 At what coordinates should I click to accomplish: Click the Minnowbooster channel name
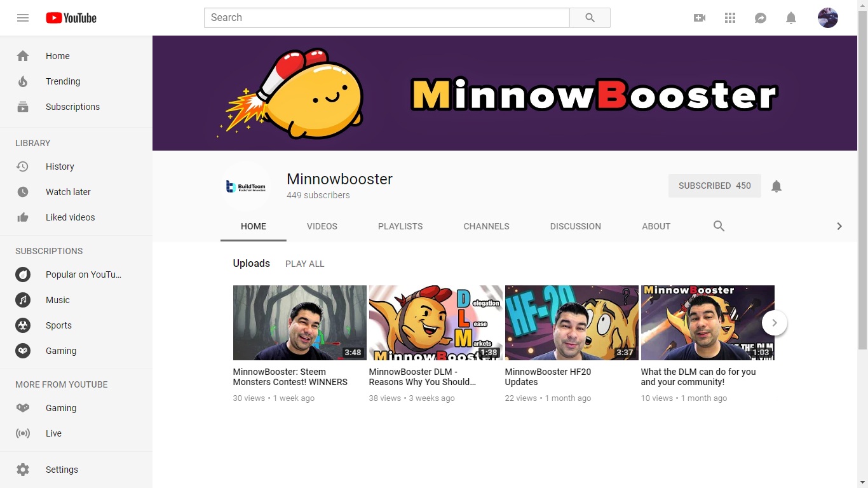[x=340, y=179]
